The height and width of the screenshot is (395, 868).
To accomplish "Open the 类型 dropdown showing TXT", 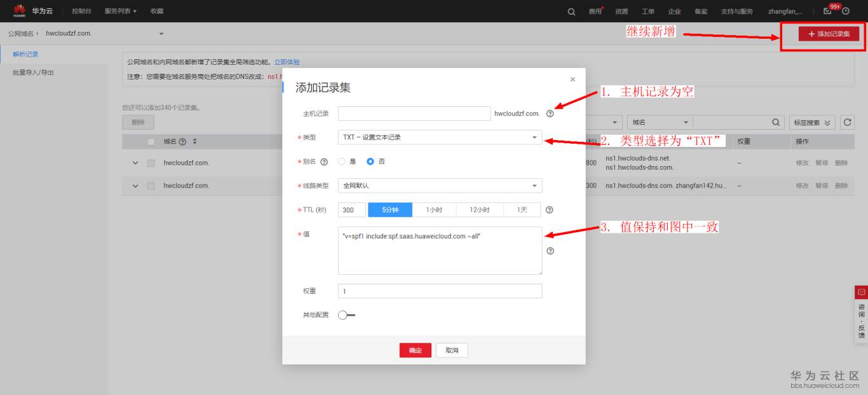I will pos(440,137).
